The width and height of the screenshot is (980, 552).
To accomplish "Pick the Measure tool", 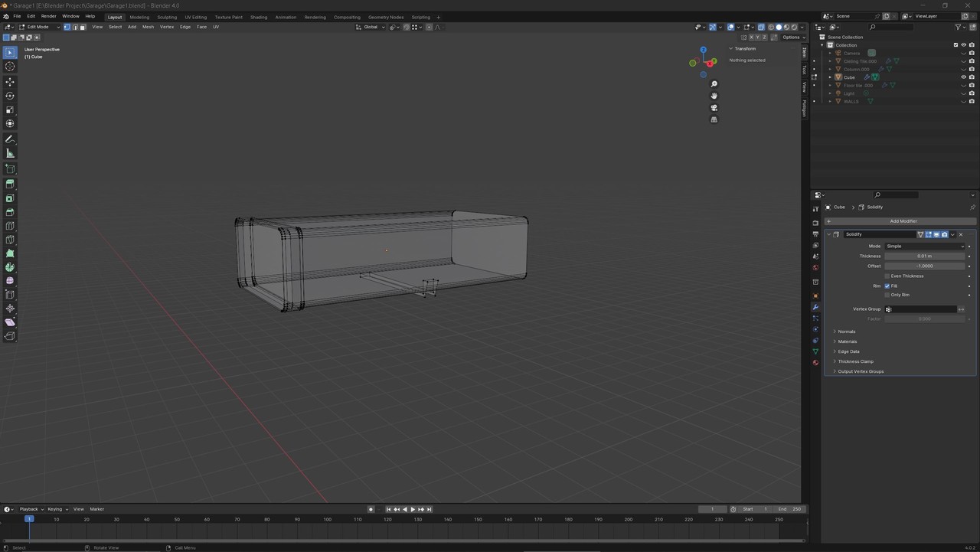I will click(10, 153).
